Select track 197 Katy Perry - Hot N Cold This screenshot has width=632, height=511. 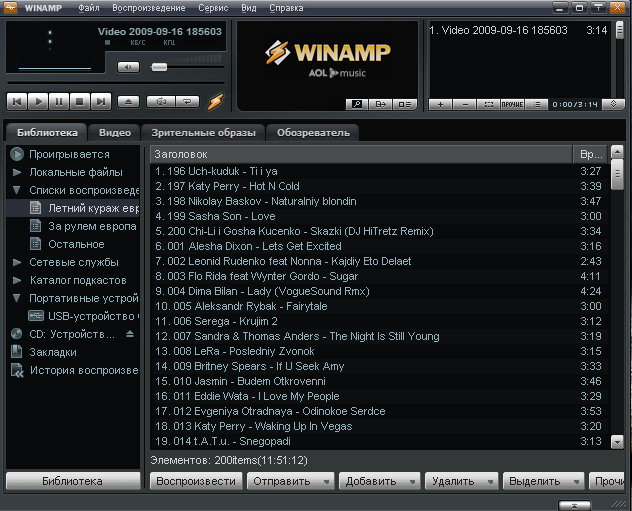tap(379, 186)
